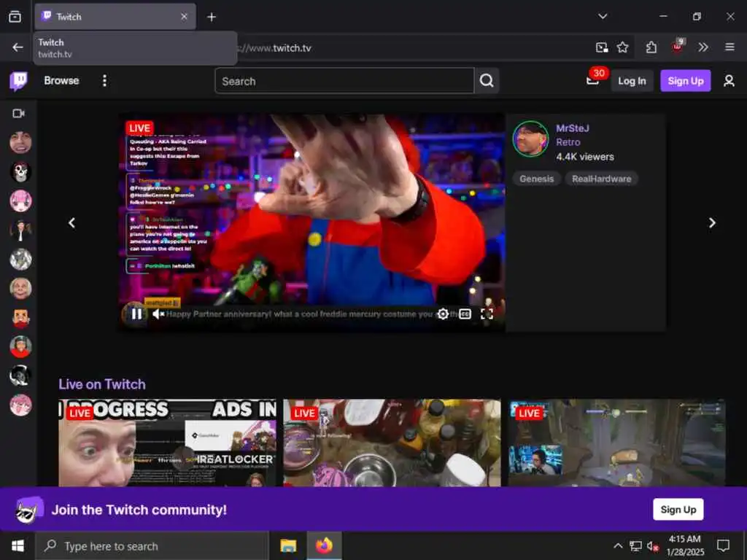Select the Twitch browser tab
The height and width of the screenshot is (560, 747).
115,17
